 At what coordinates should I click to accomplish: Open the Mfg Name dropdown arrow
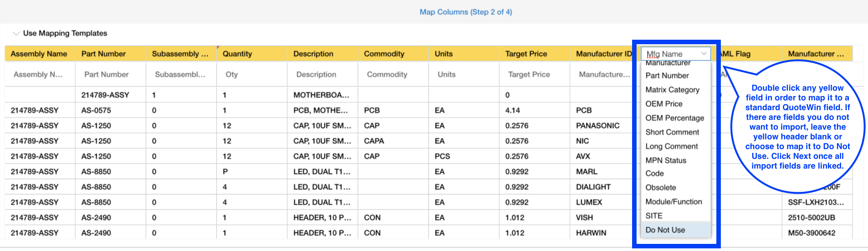point(704,54)
